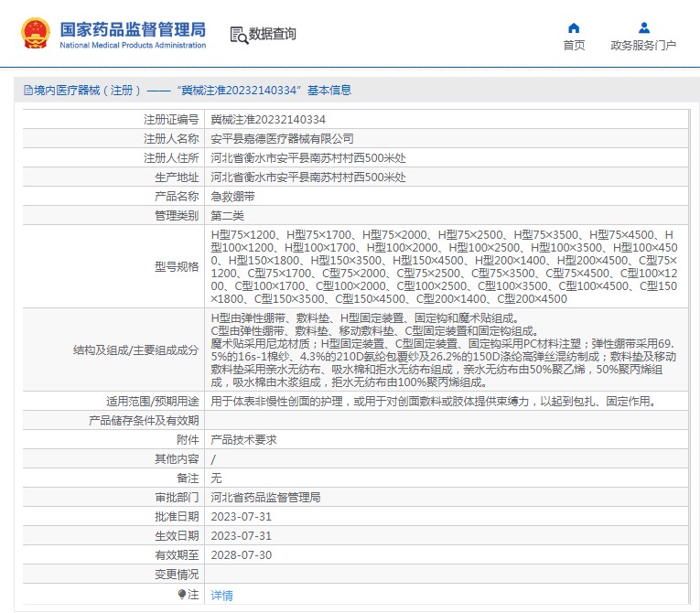700x613 pixels.
Task: Click the registration number 冀械注准20232140334 value
Action: click(x=268, y=120)
